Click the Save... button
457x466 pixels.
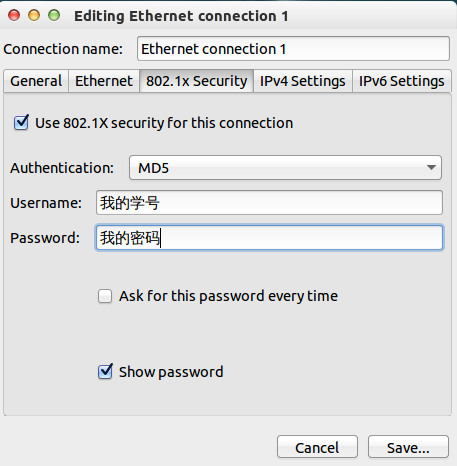click(408, 447)
